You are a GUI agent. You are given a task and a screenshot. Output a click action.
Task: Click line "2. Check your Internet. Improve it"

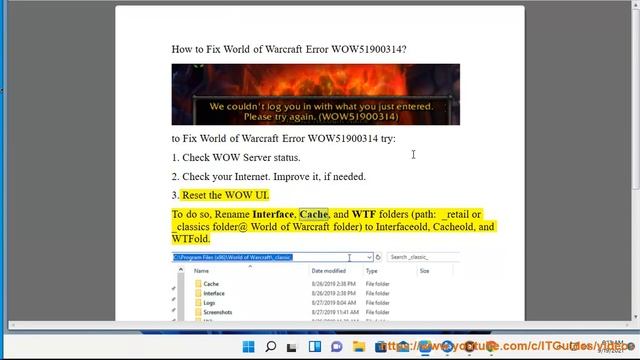point(247,177)
